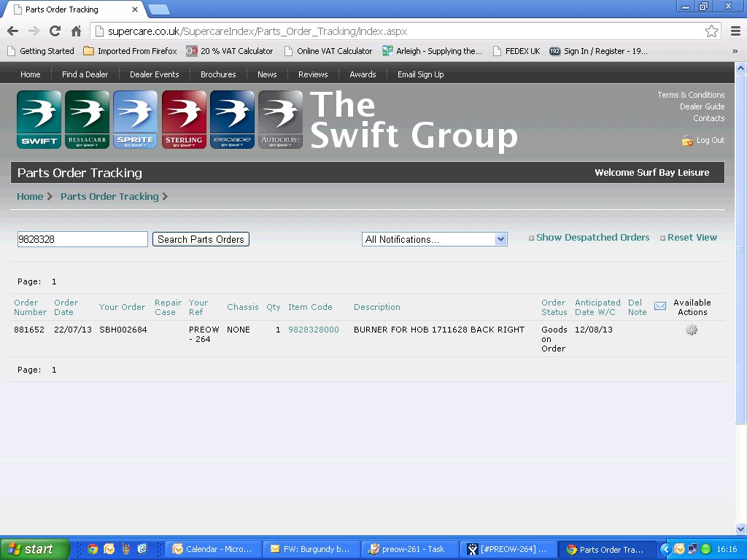Open Brochures menu item
Image resolution: width=747 pixels, height=560 pixels.
pos(218,74)
